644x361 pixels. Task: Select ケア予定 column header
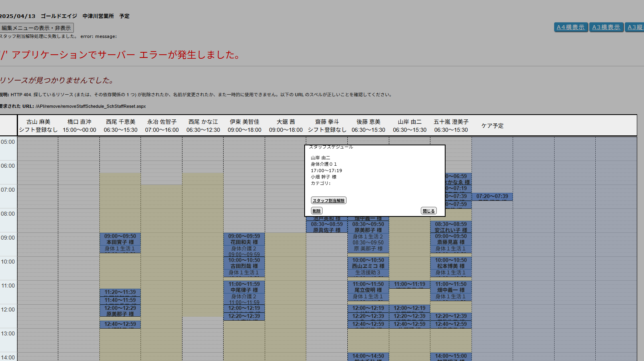(x=492, y=125)
